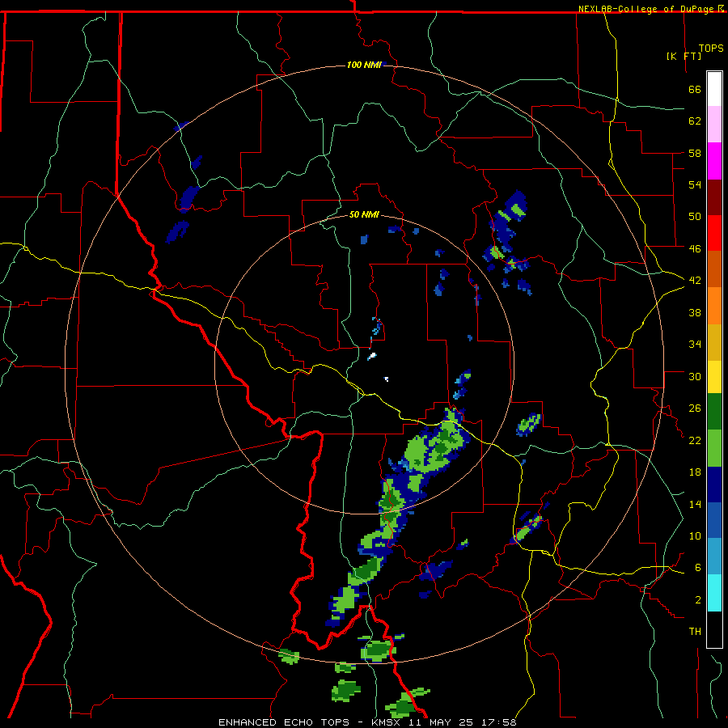Select the bright red legend band
Screen dimensions: 728x728
[714, 233]
